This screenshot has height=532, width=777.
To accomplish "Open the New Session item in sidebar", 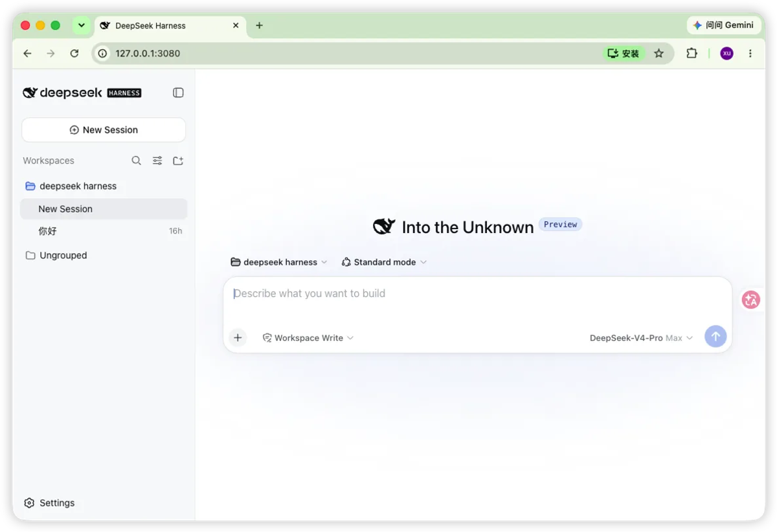I will 104,208.
